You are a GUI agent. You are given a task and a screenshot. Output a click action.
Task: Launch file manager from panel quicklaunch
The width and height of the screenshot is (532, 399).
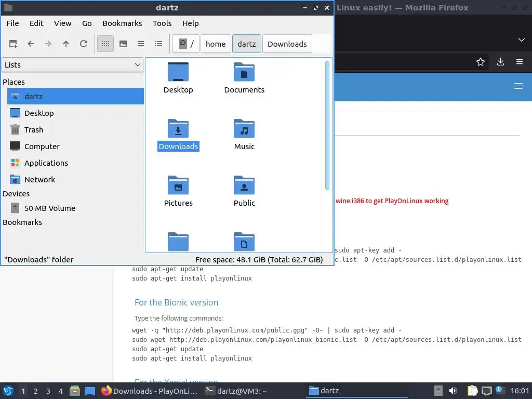coord(75,391)
